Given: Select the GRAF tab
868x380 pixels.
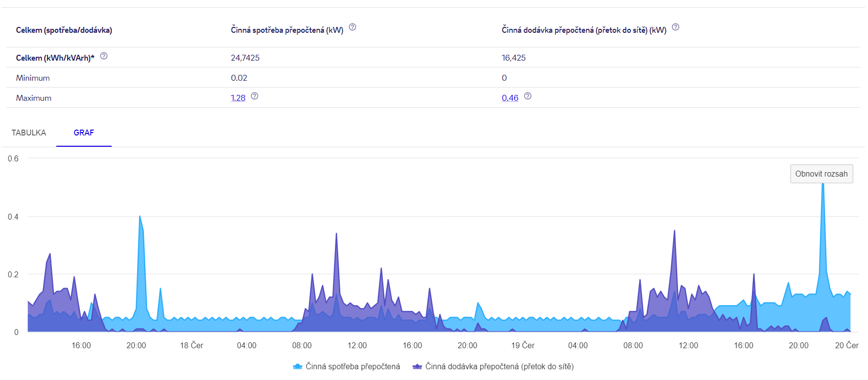Looking at the screenshot, I should [x=84, y=133].
